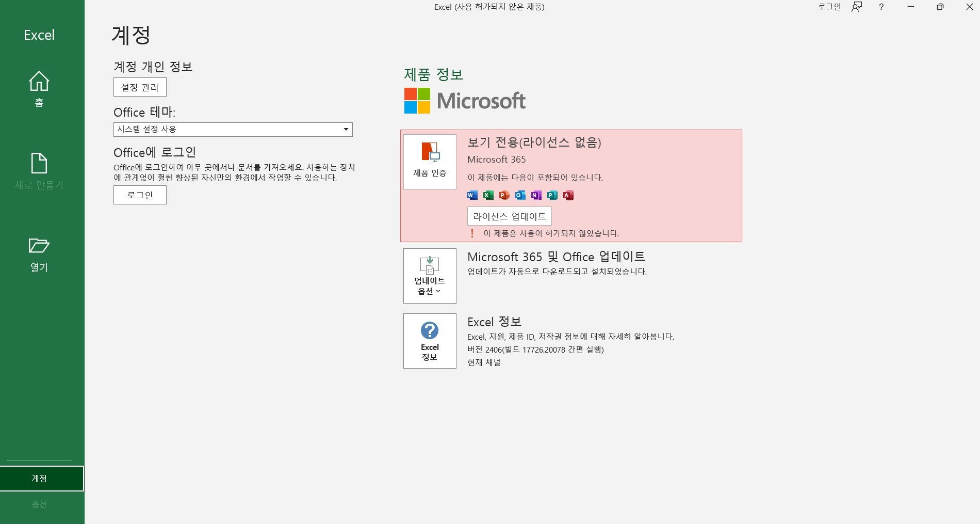980x524 pixels.
Task: Click the Microsoft logo
Action: (465, 101)
